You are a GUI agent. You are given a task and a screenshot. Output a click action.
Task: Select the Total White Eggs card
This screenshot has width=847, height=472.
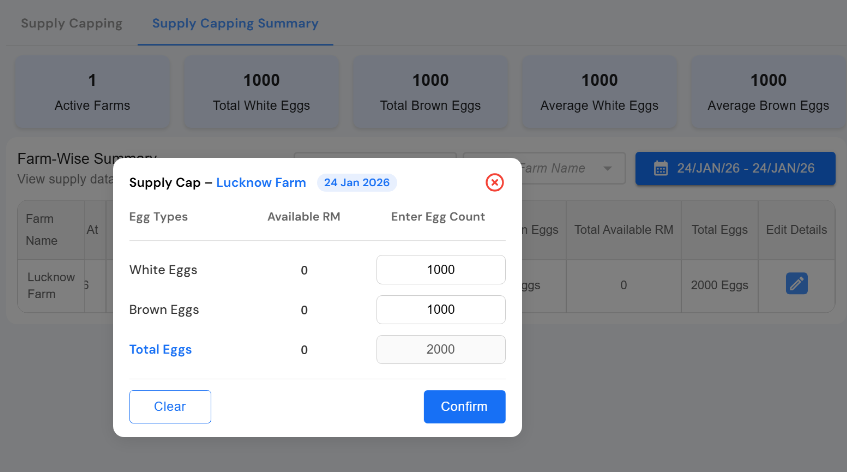261,91
